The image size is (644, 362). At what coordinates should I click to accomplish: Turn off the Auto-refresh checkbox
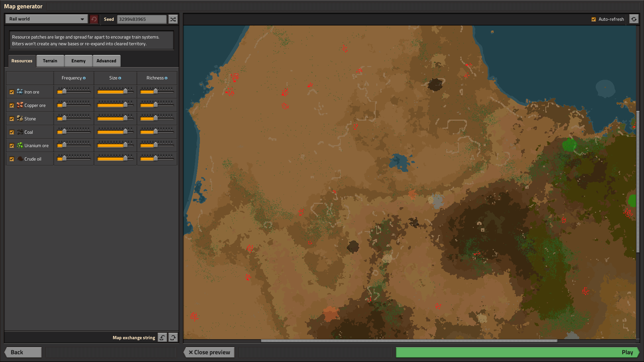(594, 19)
